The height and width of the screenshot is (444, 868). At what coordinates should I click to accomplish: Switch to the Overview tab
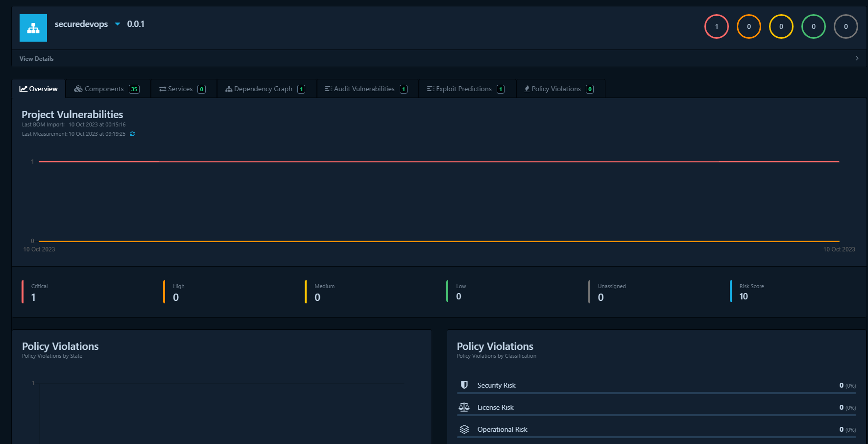pyautogui.click(x=38, y=89)
